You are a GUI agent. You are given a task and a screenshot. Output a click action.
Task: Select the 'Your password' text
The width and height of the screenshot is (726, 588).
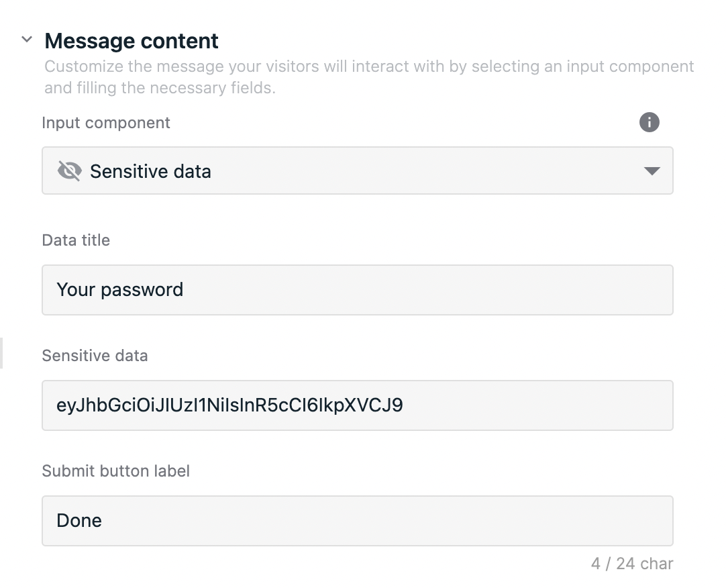pos(120,290)
